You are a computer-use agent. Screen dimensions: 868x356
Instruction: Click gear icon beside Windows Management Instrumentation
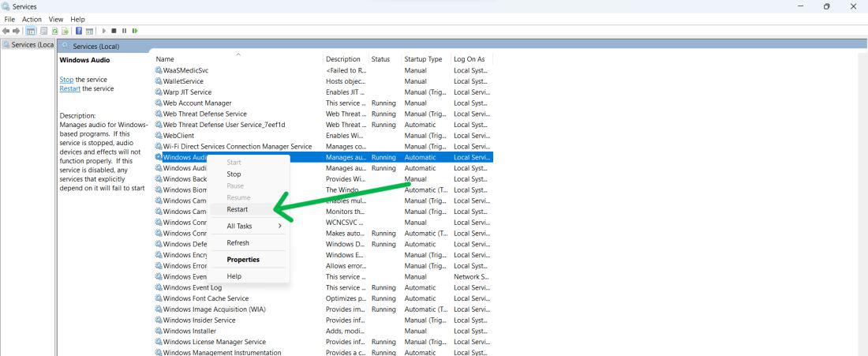click(159, 352)
